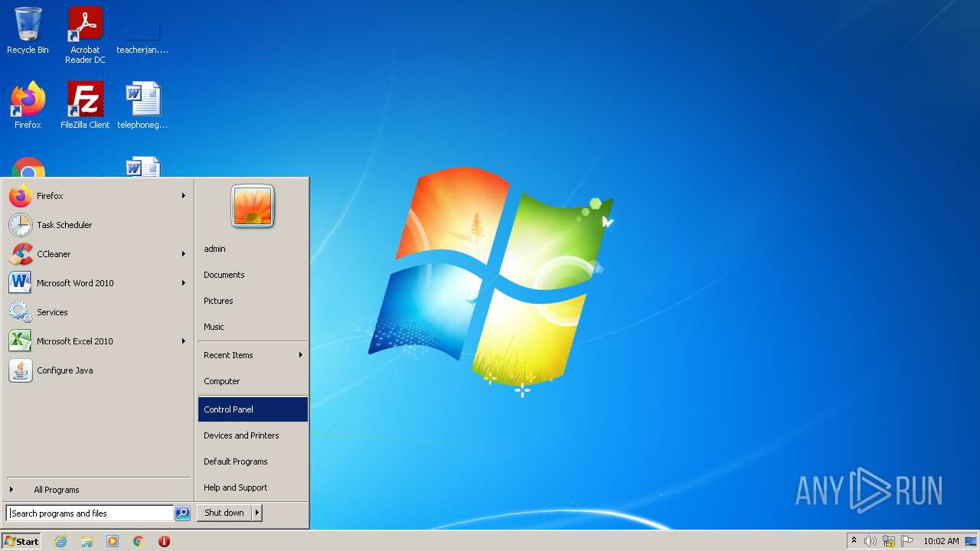Open the network tray icon
The width and height of the screenshot is (980, 551).
tap(889, 541)
